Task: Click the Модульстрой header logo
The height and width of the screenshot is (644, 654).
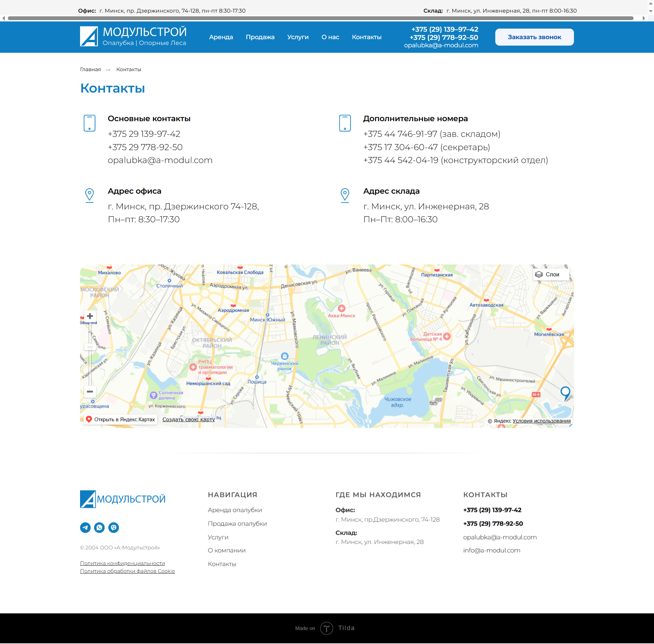Action: point(133,36)
